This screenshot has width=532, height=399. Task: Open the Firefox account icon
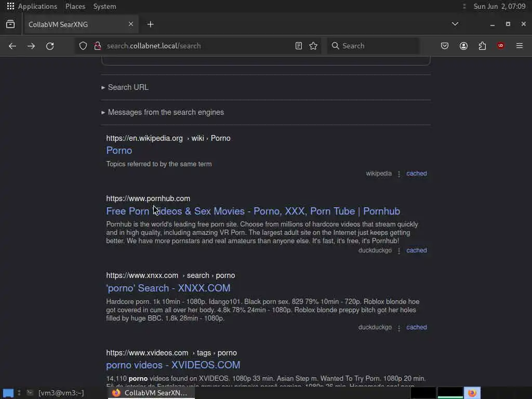463,46
